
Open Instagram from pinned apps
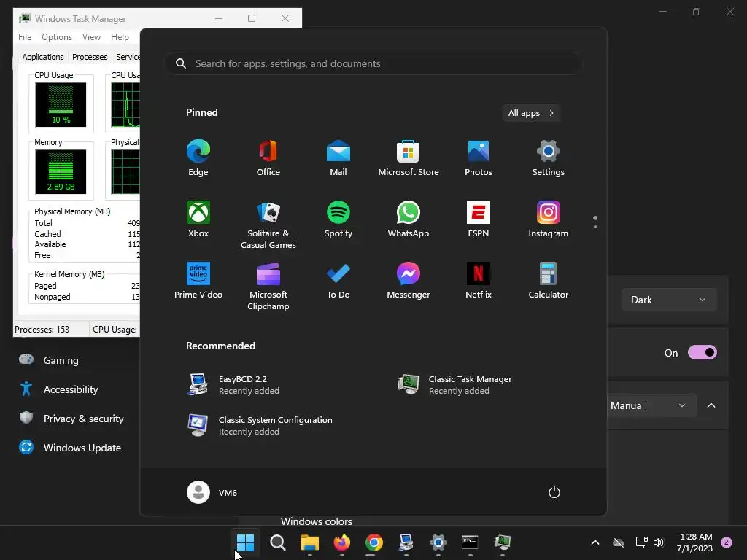pos(549,219)
